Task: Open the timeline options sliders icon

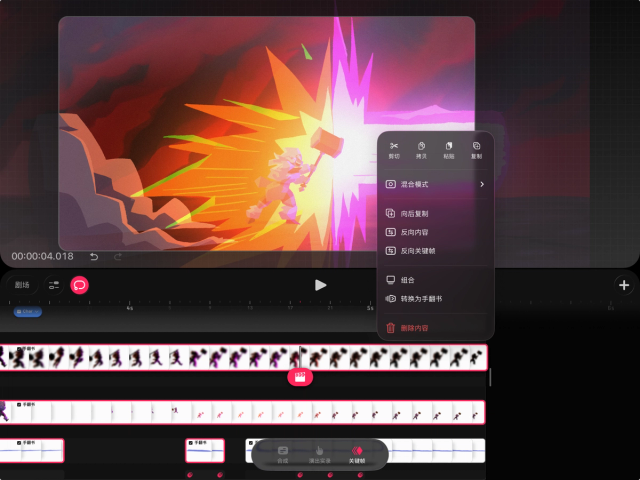Action: click(54, 285)
